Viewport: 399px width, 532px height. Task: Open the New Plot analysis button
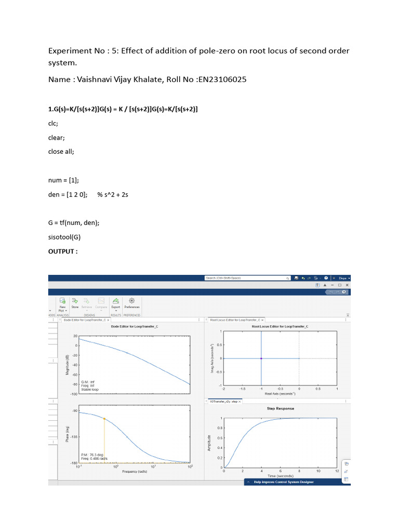(x=62, y=304)
